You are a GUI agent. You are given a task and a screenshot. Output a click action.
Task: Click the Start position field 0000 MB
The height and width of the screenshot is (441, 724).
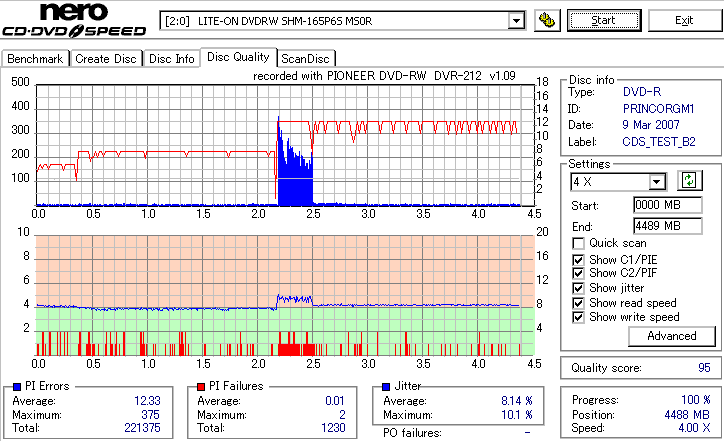click(x=668, y=205)
